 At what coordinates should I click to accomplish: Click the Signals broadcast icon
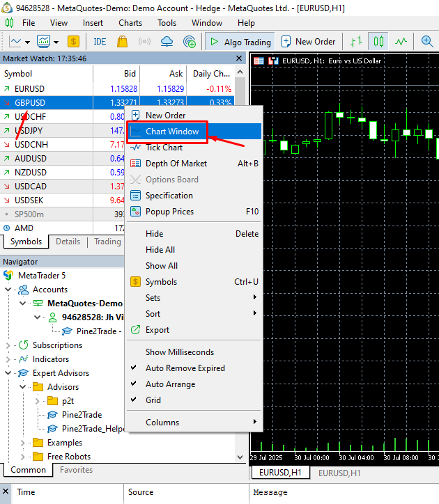pos(144,42)
